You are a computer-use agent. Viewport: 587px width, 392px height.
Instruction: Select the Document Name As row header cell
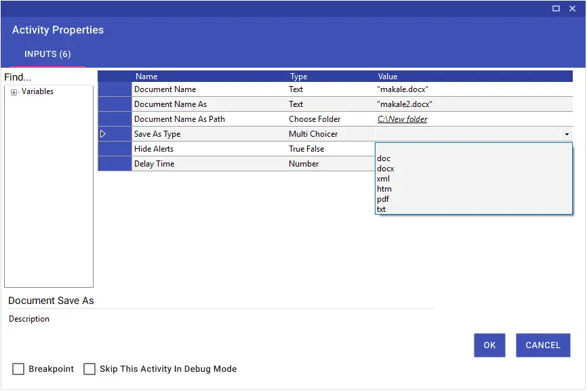pos(115,104)
